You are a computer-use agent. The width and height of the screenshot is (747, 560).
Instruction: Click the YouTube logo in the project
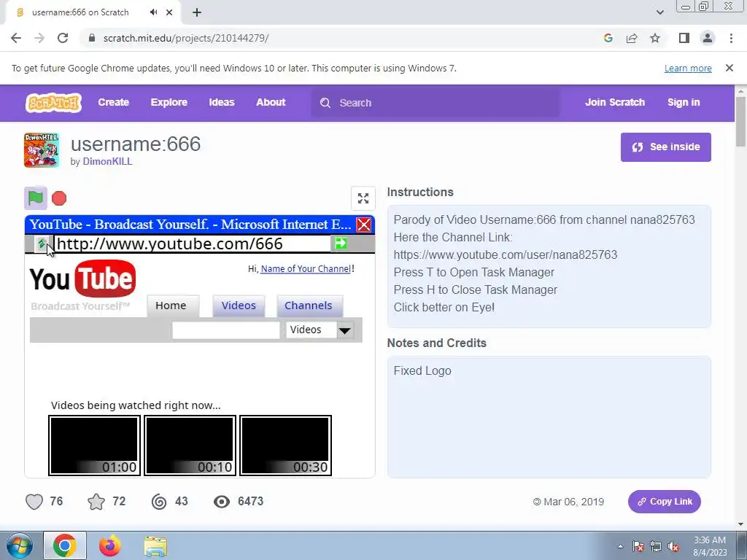82,279
